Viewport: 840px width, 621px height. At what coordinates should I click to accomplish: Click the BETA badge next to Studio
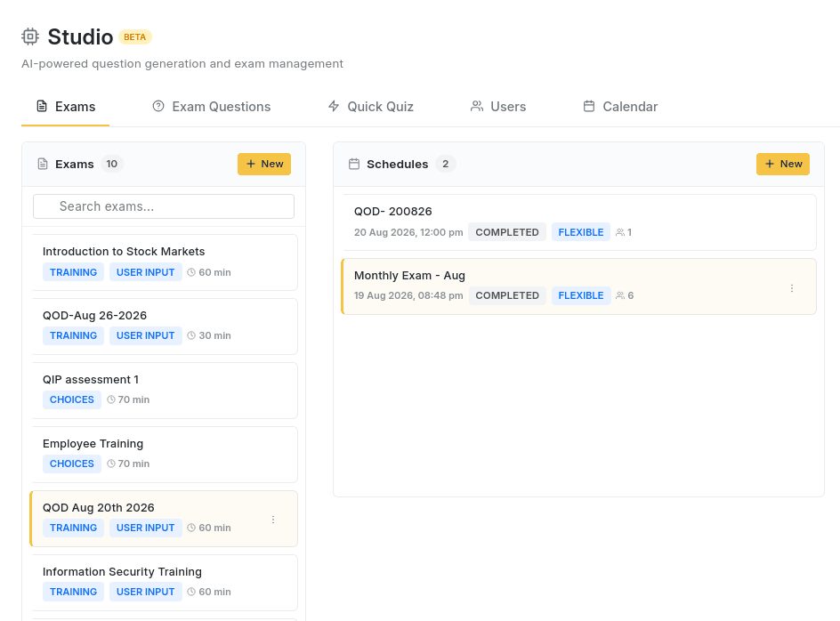tap(135, 37)
